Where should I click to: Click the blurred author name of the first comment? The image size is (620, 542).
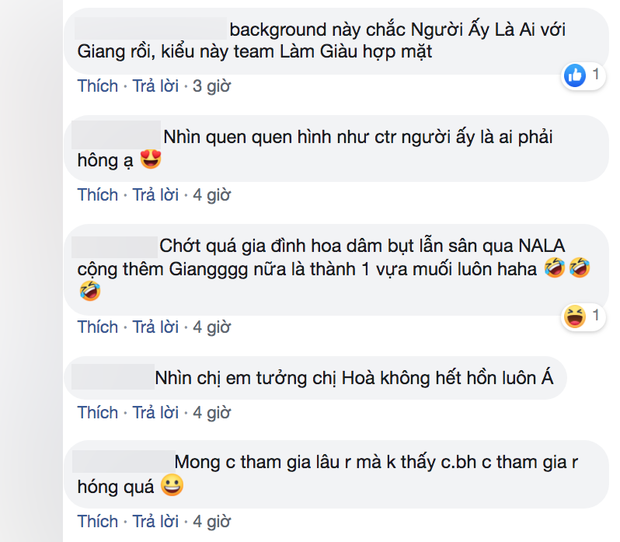(x=151, y=28)
